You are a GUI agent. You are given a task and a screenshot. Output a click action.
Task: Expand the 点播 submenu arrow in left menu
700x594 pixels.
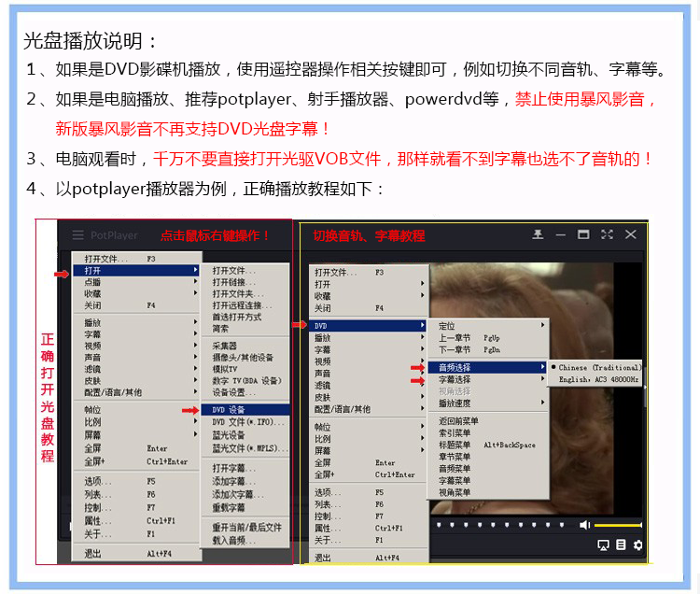pyautogui.click(x=195, y=282)
